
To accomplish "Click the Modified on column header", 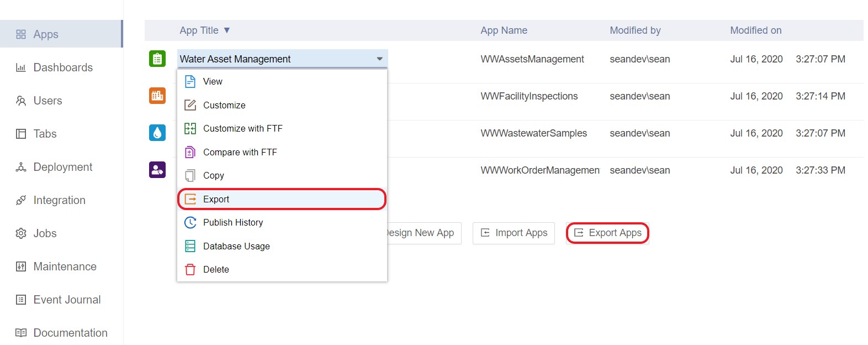I will click(755, 30).
